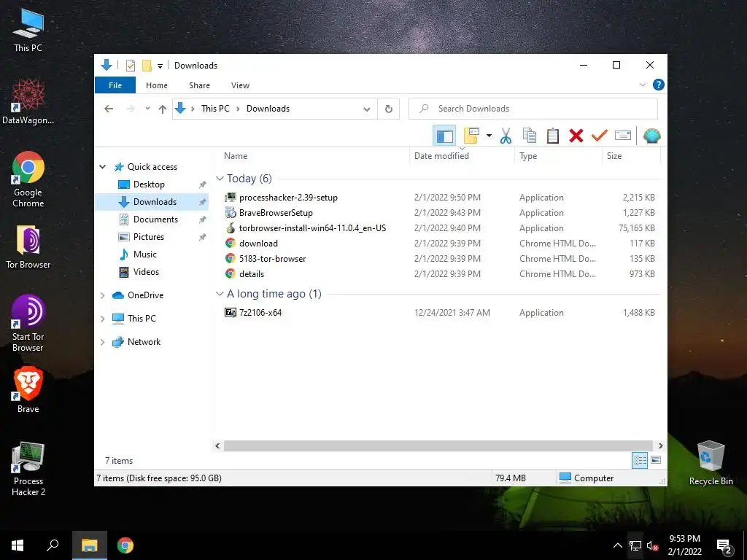Show hidden system tray icons
The image size is (747, 560).
click(x=617, y=545)
